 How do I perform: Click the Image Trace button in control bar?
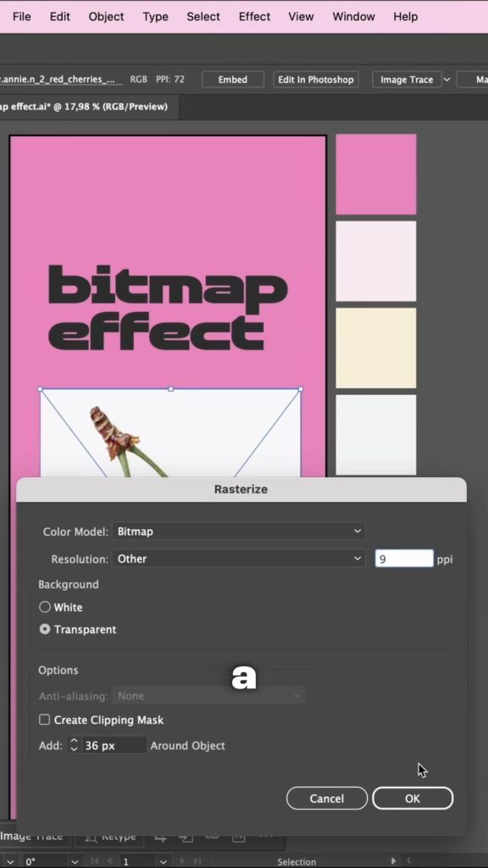click(x=407, y=79)
